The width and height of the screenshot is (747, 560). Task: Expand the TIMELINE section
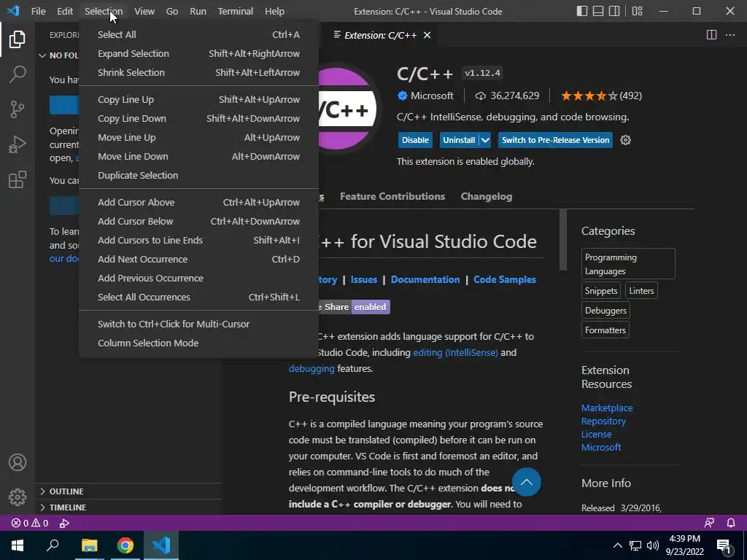pos(128,507)
